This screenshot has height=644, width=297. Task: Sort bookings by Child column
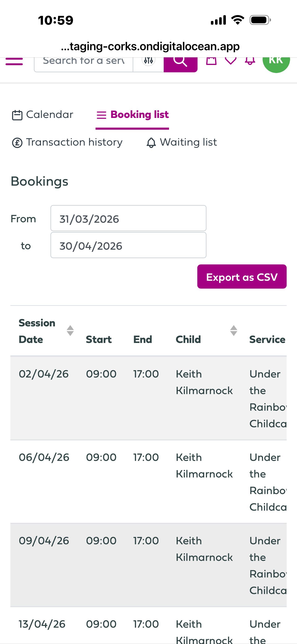[233, 331]
